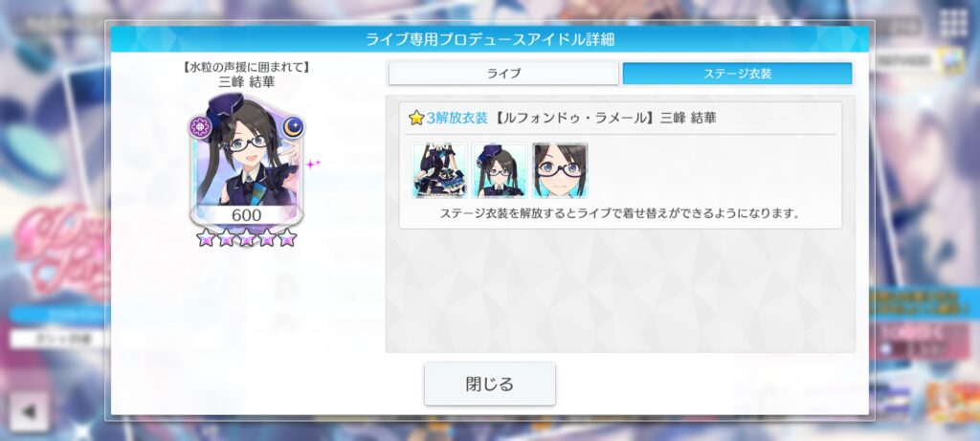Switch to the ライブ tab

[x=503, y=73]
